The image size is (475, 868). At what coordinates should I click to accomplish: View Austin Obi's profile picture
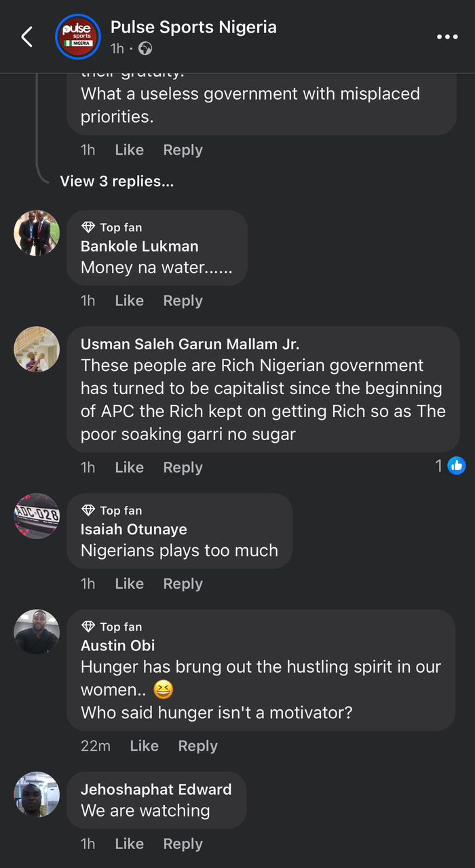(x=37, y=632)
